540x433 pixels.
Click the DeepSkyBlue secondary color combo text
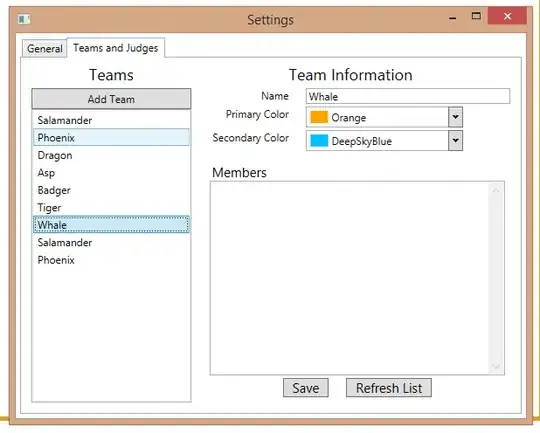point(362,141)
